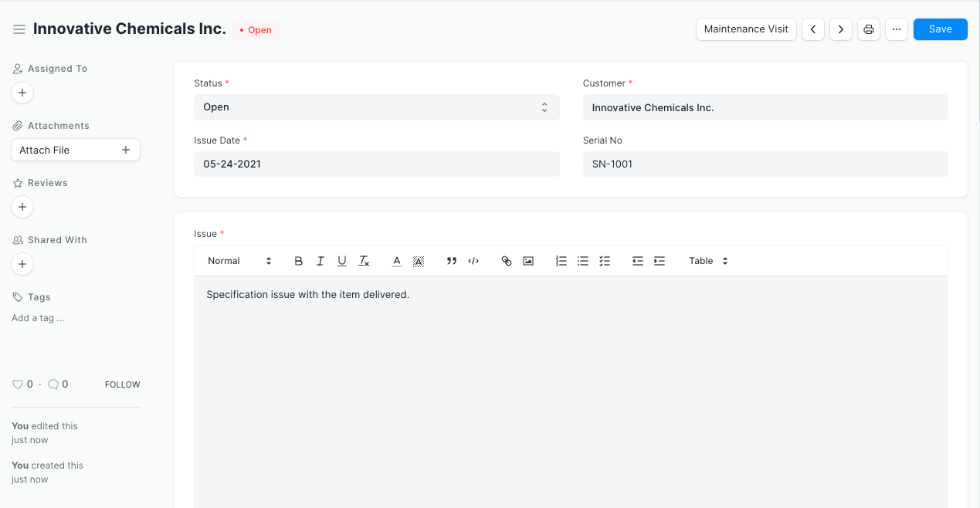Image resolution: width=980 pixels, height=508 pixels.
Task: Toggle the sidebar with the hamburger icon
Action: click(x=19, y=29)
